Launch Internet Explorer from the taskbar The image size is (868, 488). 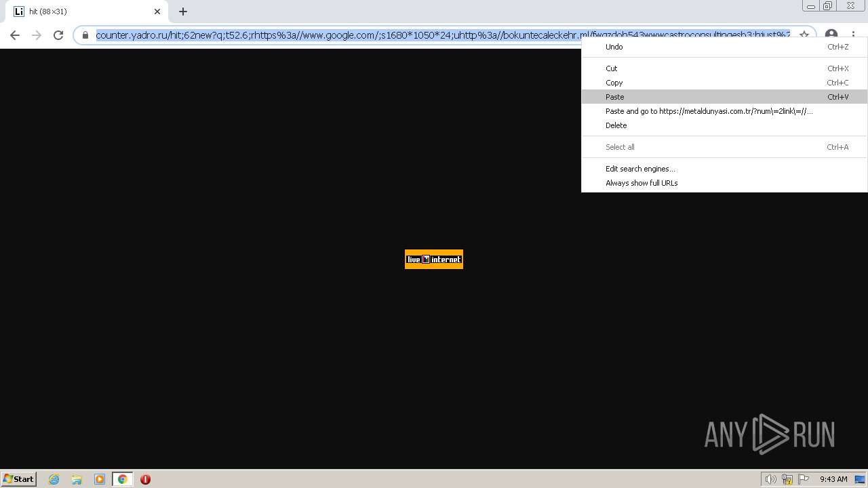(54, 479)
